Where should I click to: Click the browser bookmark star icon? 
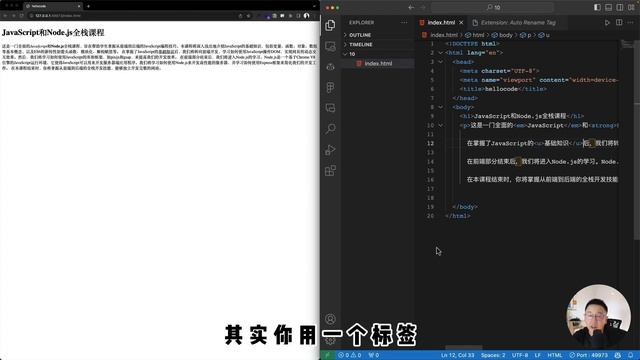pyautogui.click(x=248, y=16)
